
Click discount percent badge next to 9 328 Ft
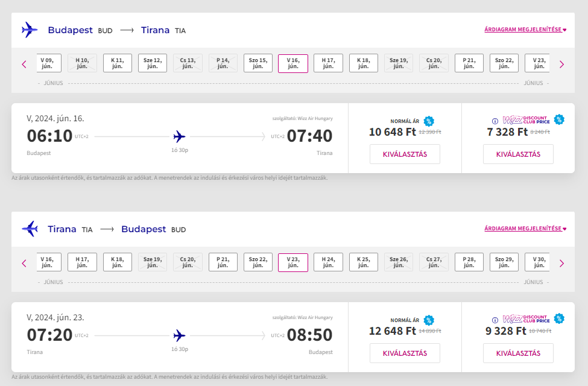point(559,318)
